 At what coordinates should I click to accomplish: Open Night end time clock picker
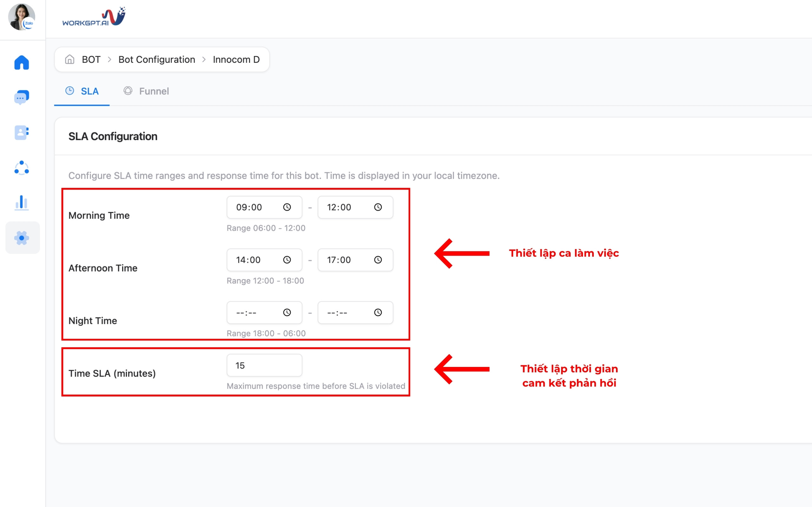[378, 312]
